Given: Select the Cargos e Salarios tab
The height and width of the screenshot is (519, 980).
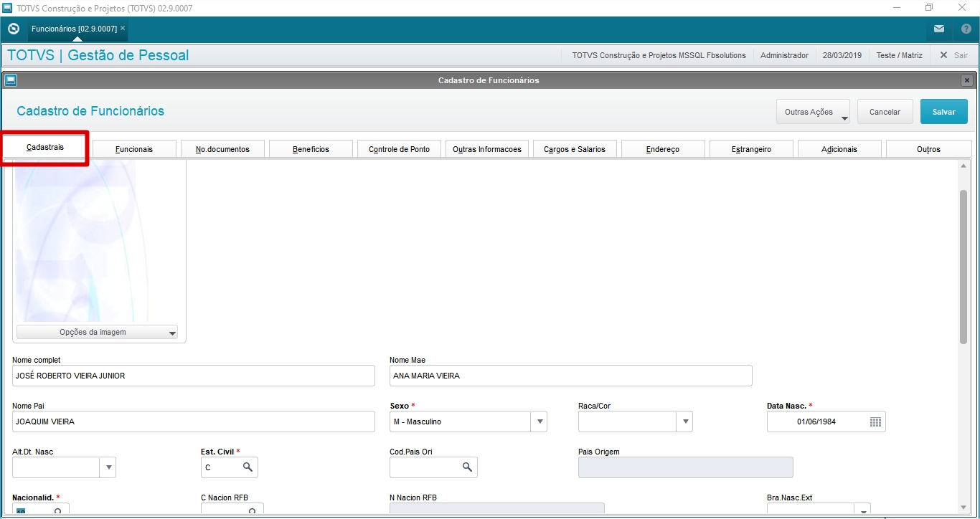Looking at the screenshot, I should click(575, 149).
